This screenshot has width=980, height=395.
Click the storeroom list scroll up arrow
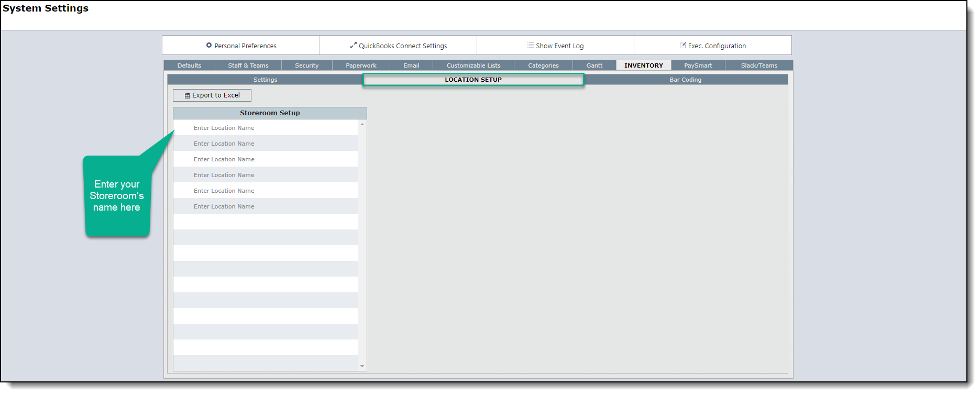tap(362, 124)
